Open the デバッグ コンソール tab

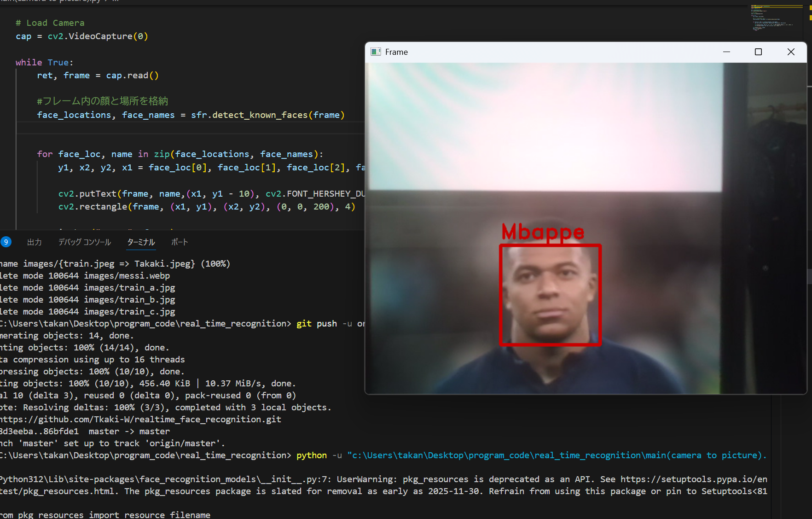[85, 242]
